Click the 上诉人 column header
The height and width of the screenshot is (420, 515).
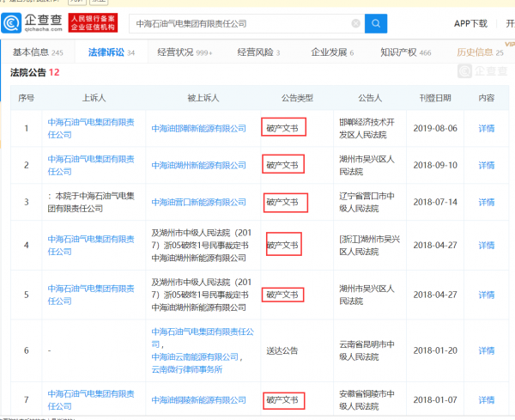94,98
